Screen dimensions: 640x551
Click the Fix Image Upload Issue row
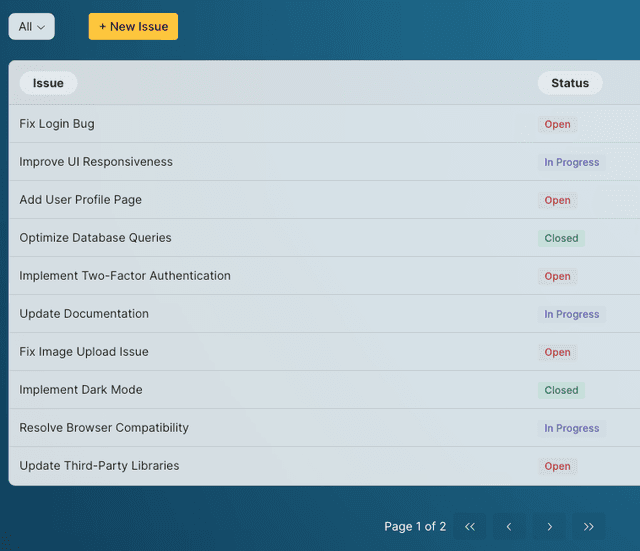[x=84, y=352]
